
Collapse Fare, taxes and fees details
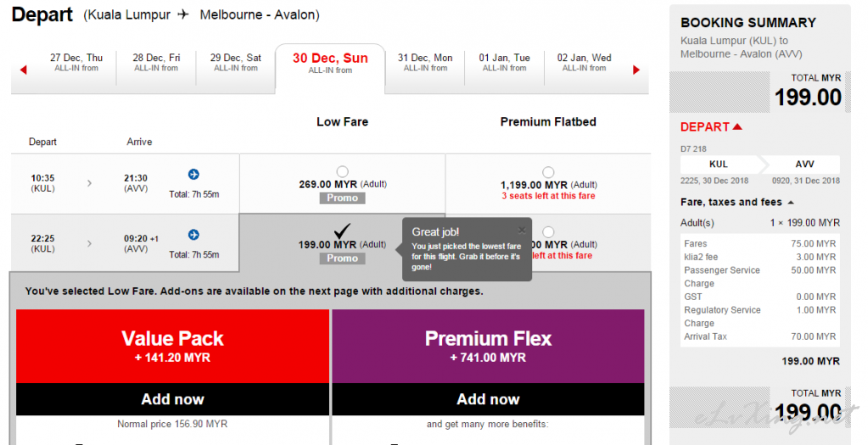[x=791, y=203]
